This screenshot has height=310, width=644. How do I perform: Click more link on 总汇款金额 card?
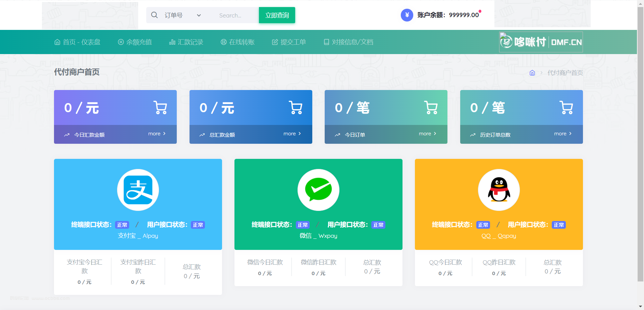pyautogui.click(x=292, y=134)
